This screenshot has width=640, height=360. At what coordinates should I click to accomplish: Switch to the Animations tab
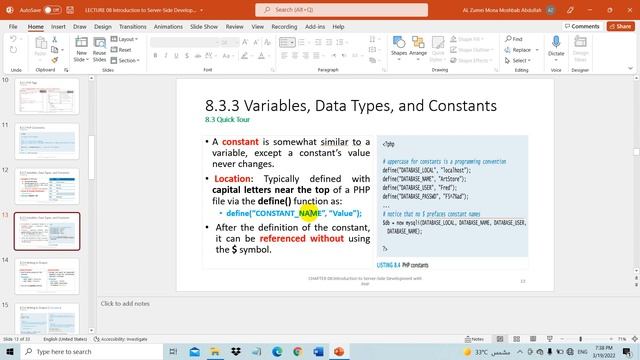tap(168, 27)
